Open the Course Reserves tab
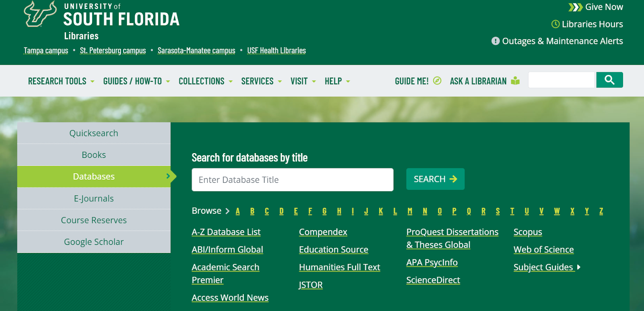 [94, 220]
